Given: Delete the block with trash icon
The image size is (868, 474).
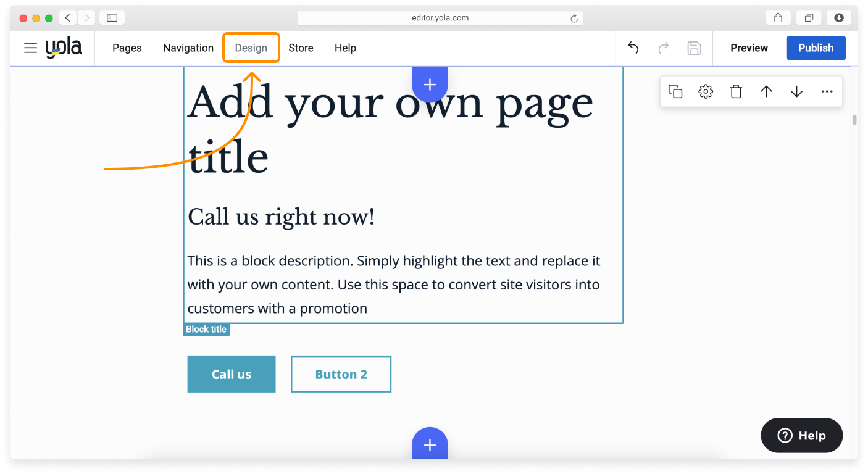Looking at the screenshot, I should click(736, 92).
